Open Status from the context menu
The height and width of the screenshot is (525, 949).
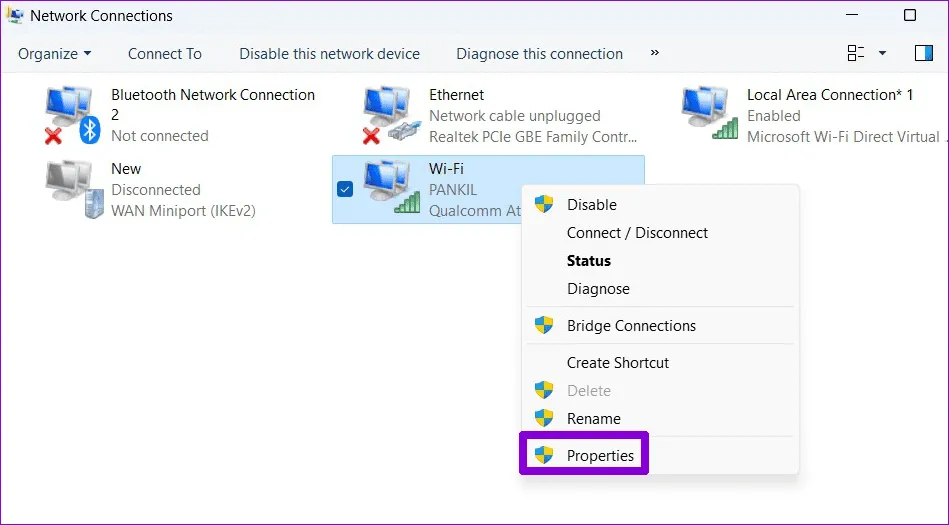(589, 261)
